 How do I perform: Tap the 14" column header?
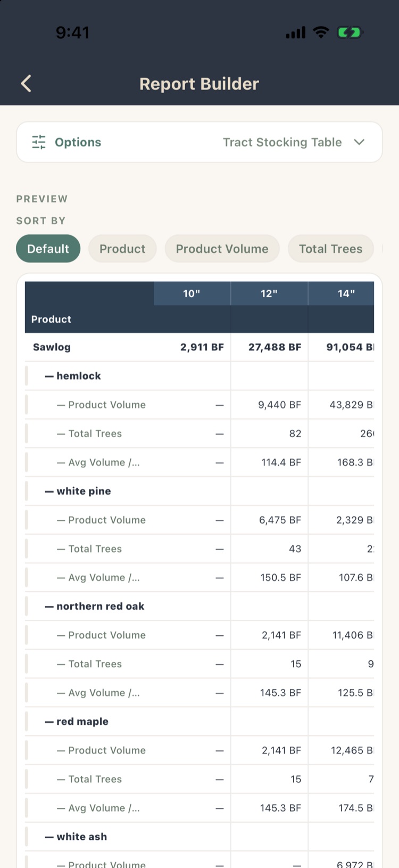pyautogui.click(x=342, y=293)
